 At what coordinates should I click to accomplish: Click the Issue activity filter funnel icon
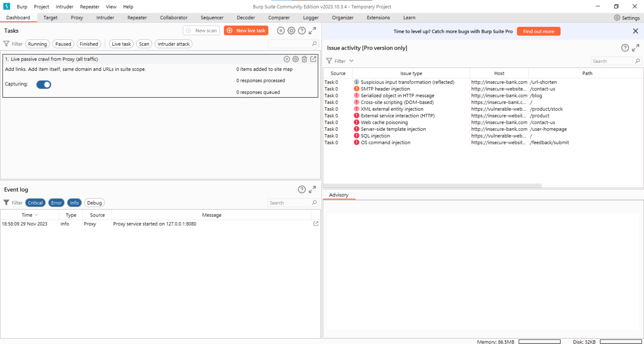coord(329,61)
